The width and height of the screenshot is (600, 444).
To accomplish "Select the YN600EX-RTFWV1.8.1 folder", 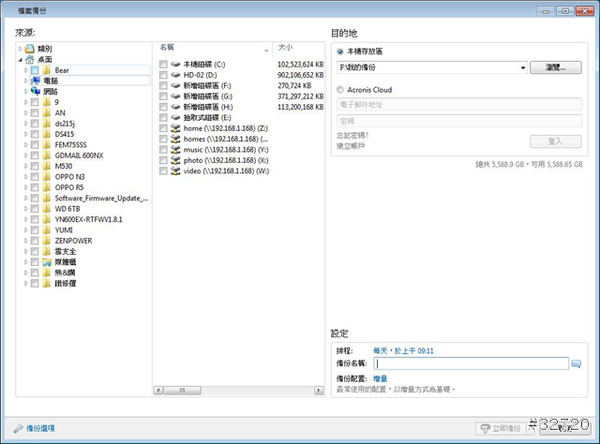I will click(x=88, y=219).
